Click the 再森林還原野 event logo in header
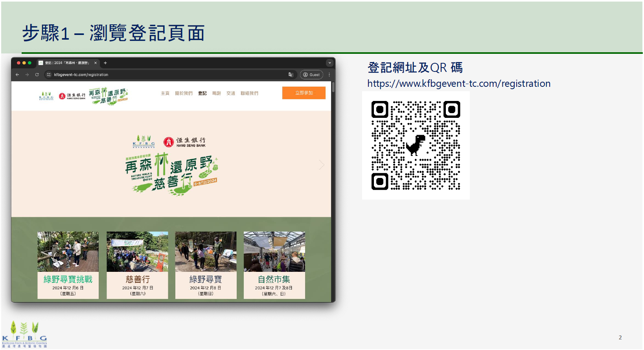 (x=108, y=96)
